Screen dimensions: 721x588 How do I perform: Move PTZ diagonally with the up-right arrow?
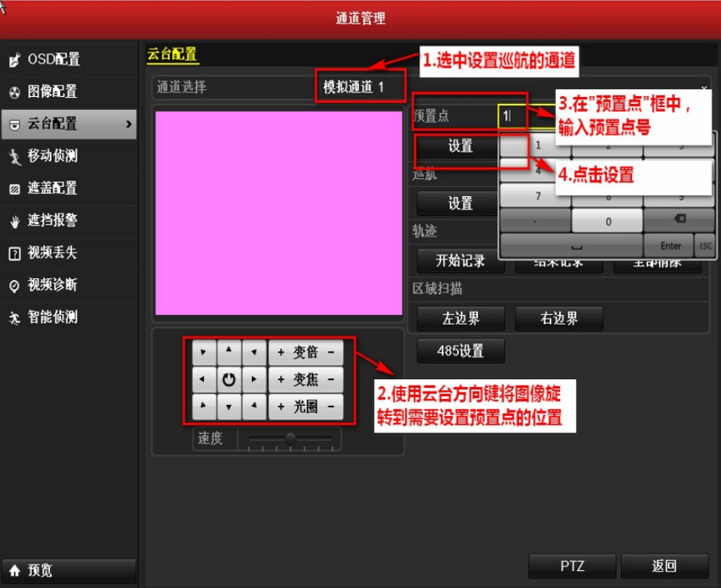[x=254, y=352]
